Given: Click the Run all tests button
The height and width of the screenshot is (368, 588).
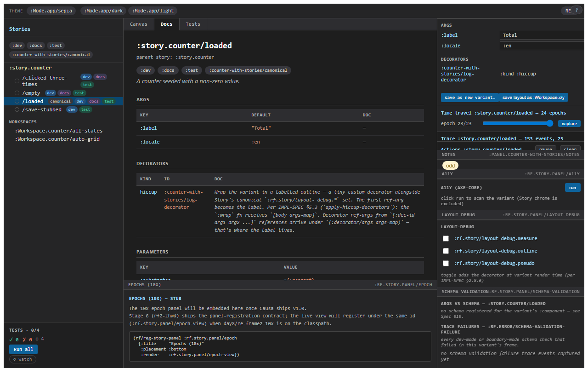Looking at the screenshot, I should pos(23,349).
